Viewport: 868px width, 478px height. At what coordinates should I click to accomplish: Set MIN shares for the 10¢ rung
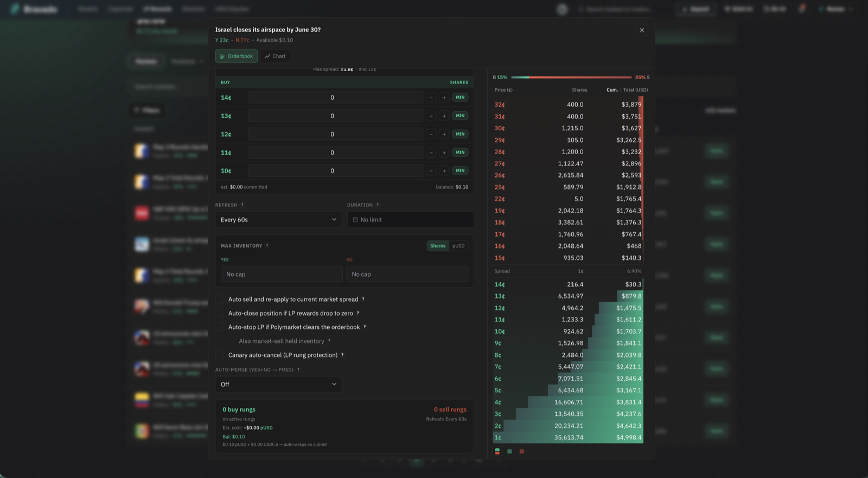click(x=460, y=171)
